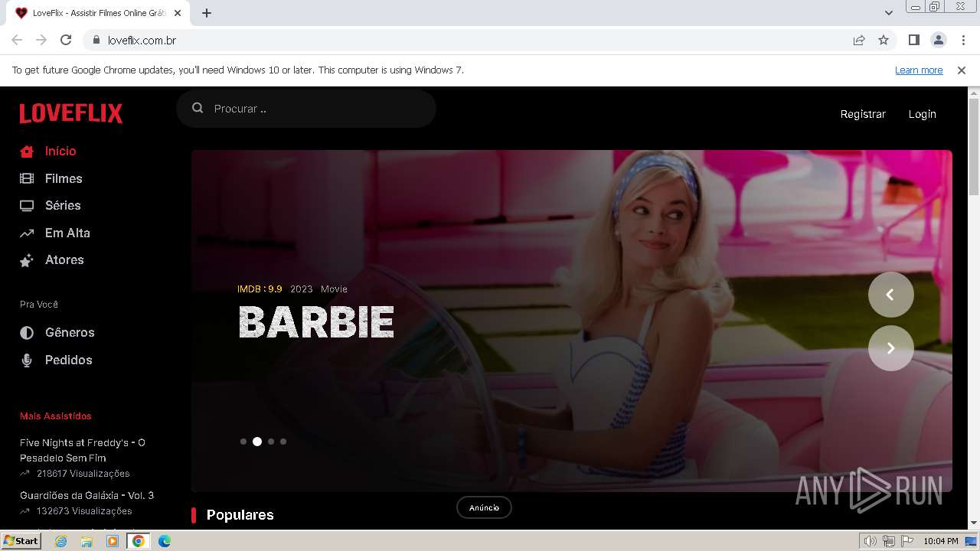Open the Windows Start menu
The image size is (980, 551).
point(21,541)
